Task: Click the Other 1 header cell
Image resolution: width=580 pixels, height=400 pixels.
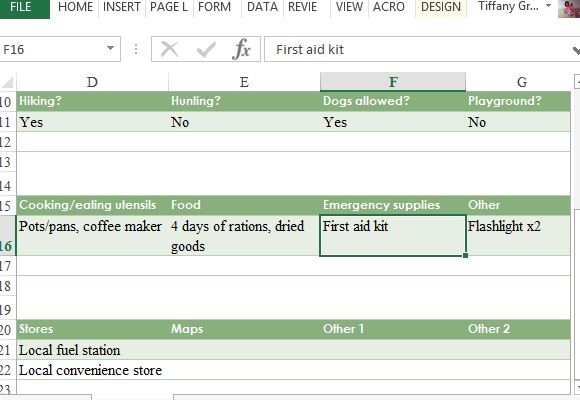Action: tap(393, 329)
